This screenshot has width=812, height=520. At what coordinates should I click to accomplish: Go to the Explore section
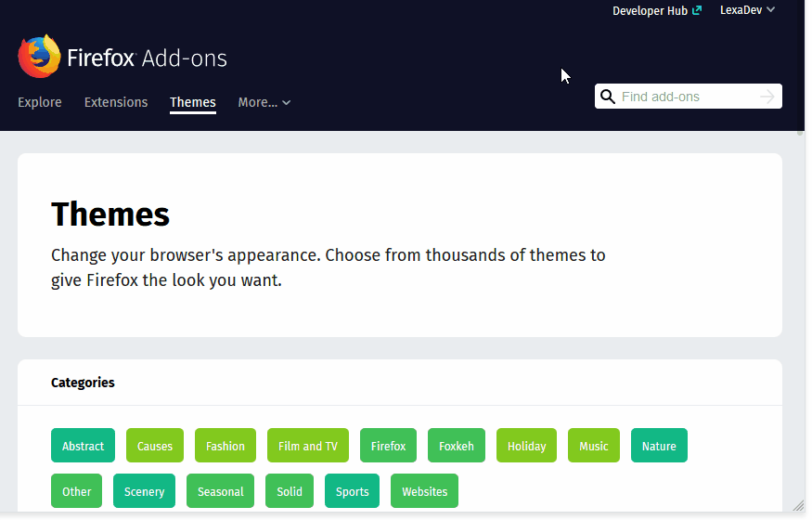40,103
